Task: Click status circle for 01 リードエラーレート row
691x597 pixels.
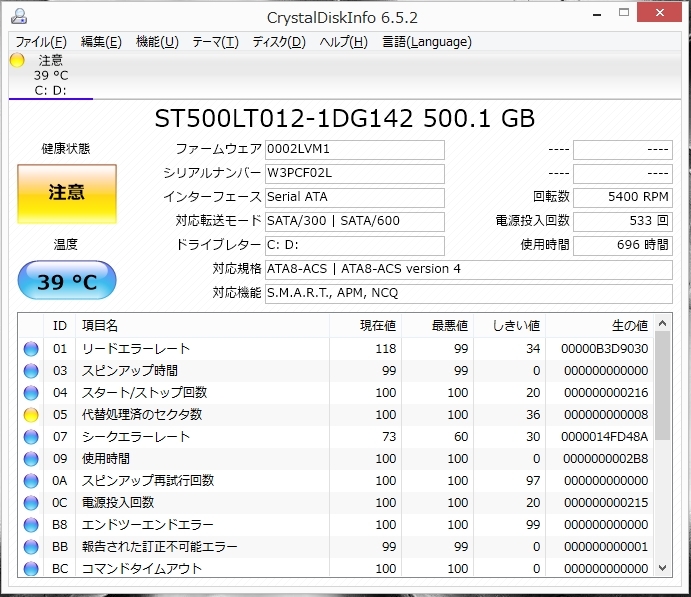Action: [31, 349]
